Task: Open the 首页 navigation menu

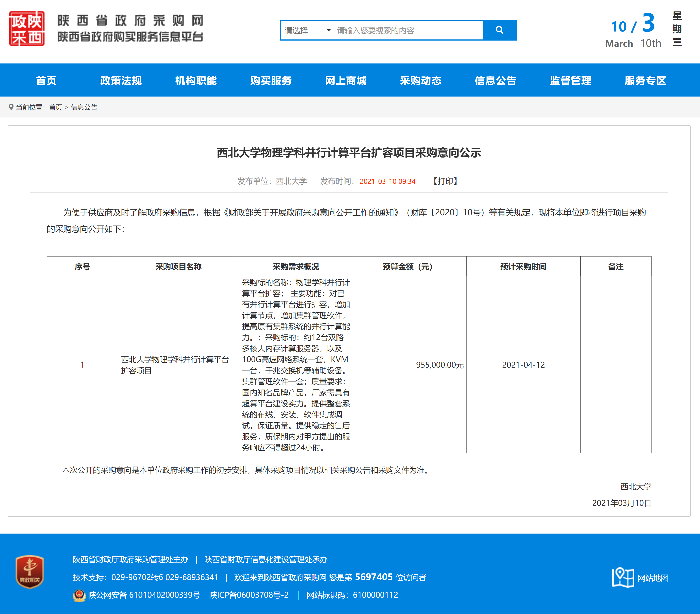Action: (46, 80)
